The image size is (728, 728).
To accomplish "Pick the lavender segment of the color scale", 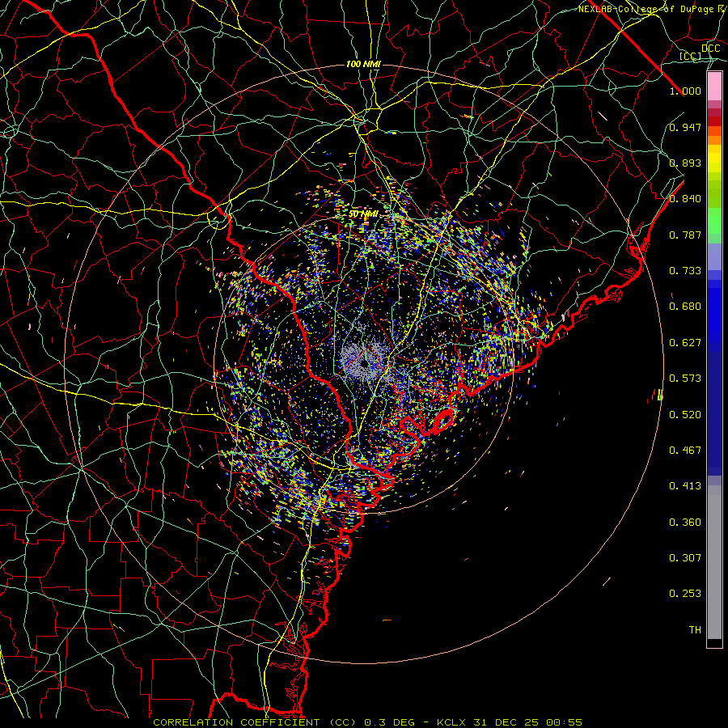I will coord(714,256).
